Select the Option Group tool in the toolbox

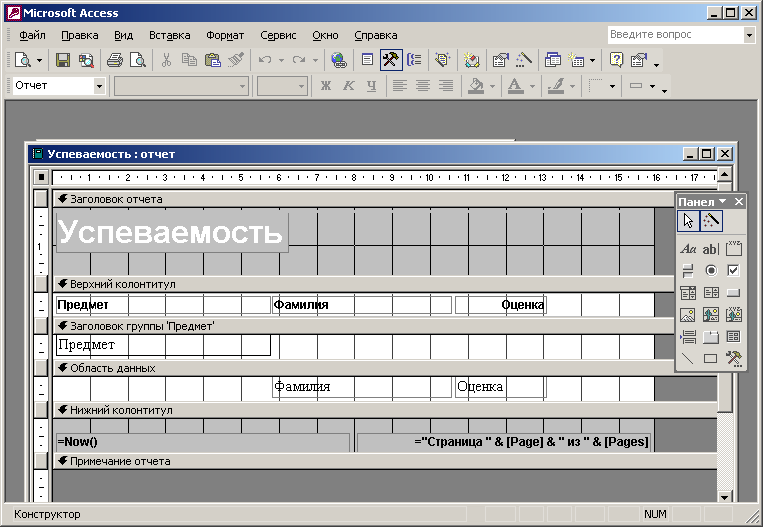click(733, 249)
